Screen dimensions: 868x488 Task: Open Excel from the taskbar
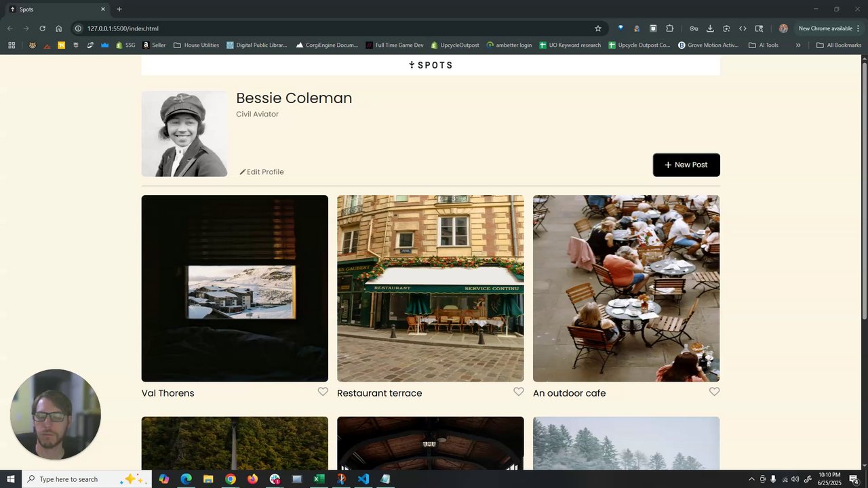319,479
